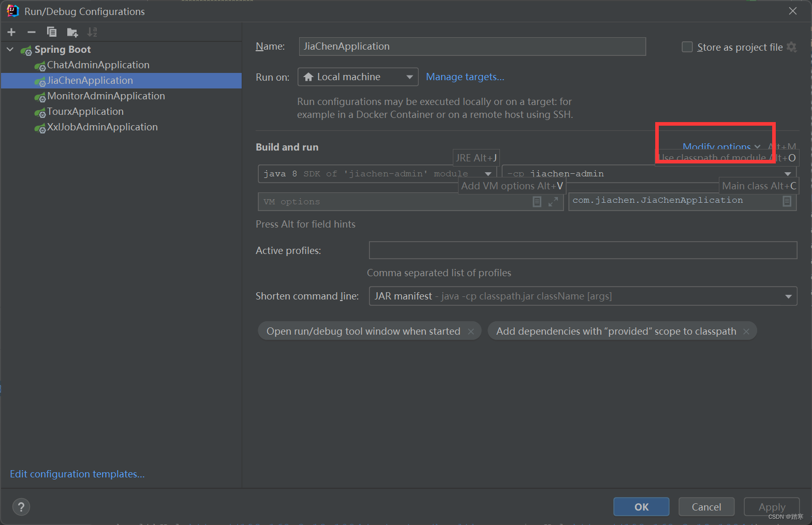812x525 pixels.
Task: Expand the VM options field editor
Action: pyautogui.click(x=553, y=202)
